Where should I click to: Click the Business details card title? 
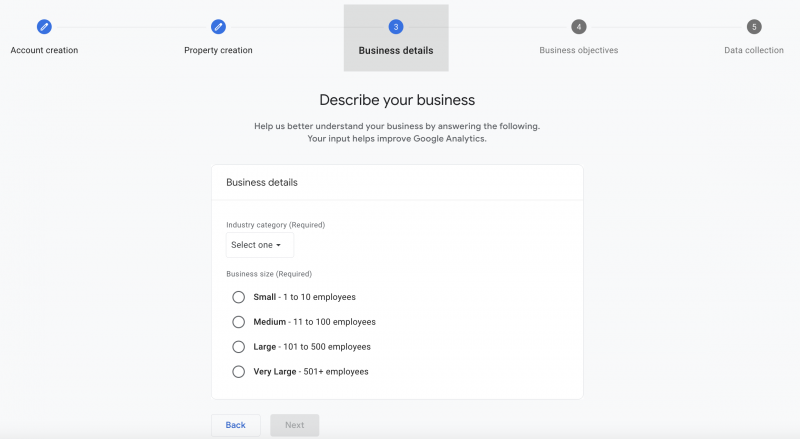pyautogui.click(x=262, y=183)
